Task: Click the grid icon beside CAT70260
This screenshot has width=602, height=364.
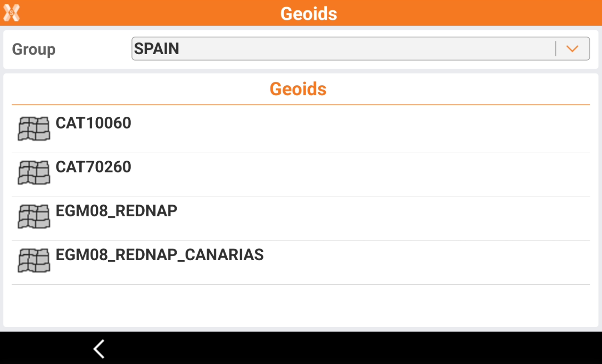Action: pyautogui.click(x=34, y=173)
